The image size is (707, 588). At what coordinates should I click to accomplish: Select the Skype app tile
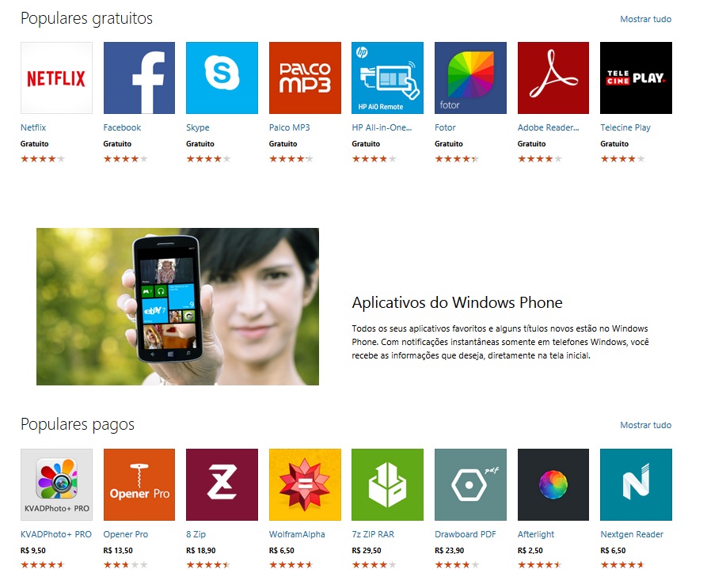[x=222, y=78]
